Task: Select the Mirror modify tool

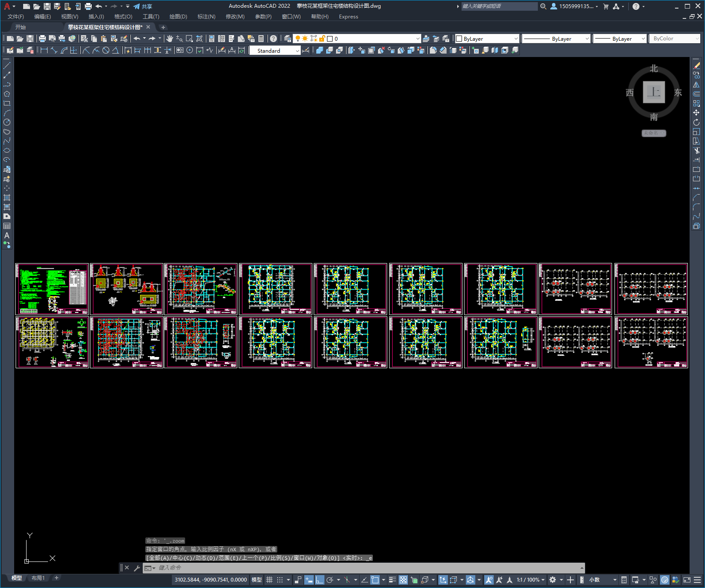Action: coord(696,84)
